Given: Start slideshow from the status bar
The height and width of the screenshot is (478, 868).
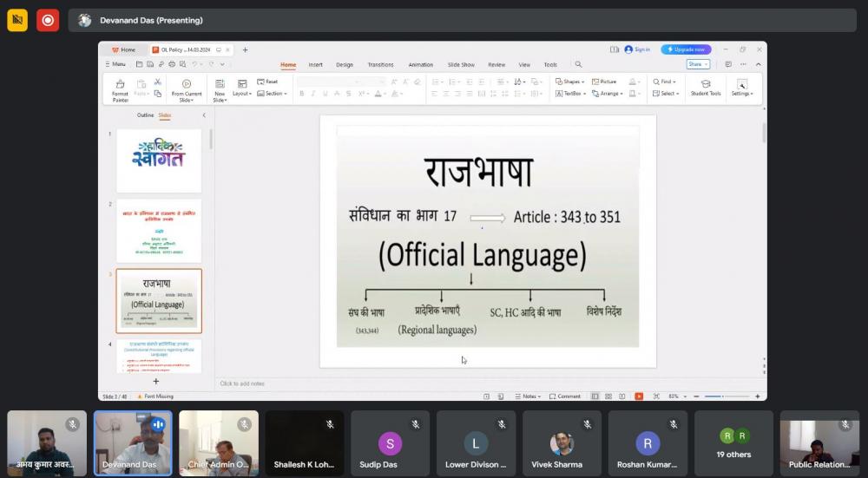Looking at the screenshot, I should (x=639, y=396).
